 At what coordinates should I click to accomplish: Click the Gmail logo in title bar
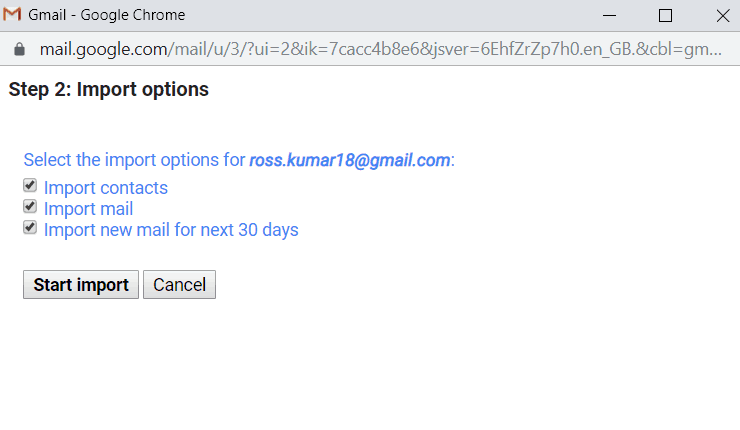(x=13, y=16)
